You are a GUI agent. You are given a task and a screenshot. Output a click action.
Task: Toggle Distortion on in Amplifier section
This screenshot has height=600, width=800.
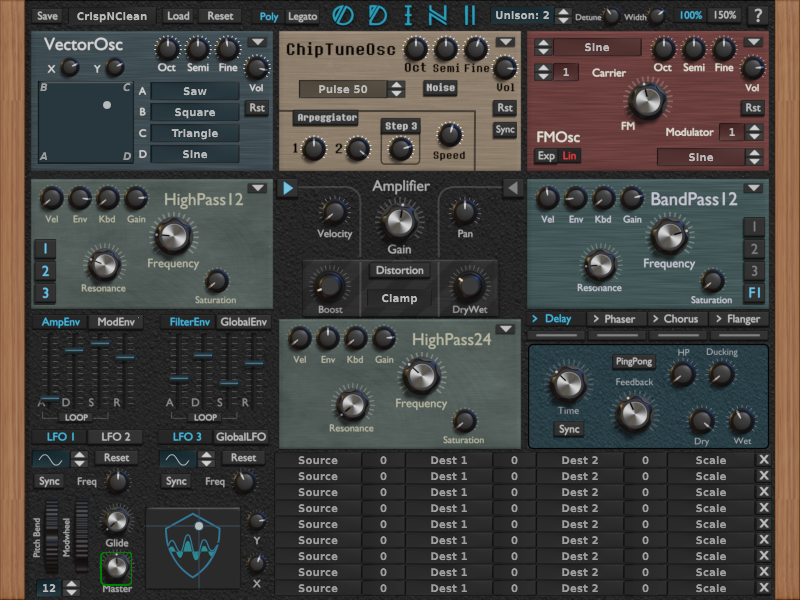point(399,270)
